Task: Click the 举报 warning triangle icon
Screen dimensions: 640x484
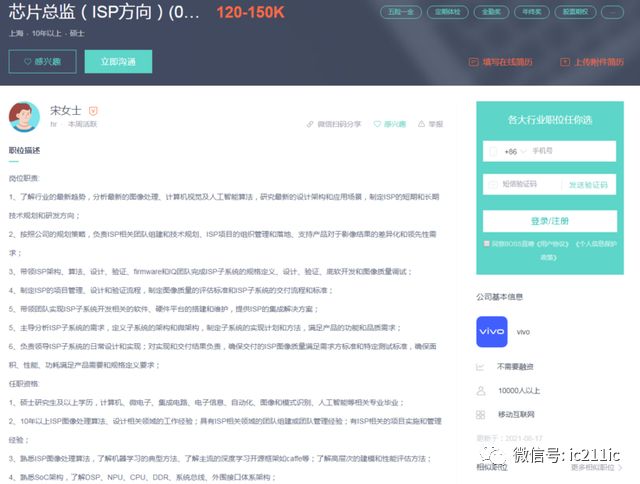Action: (422, 124)
